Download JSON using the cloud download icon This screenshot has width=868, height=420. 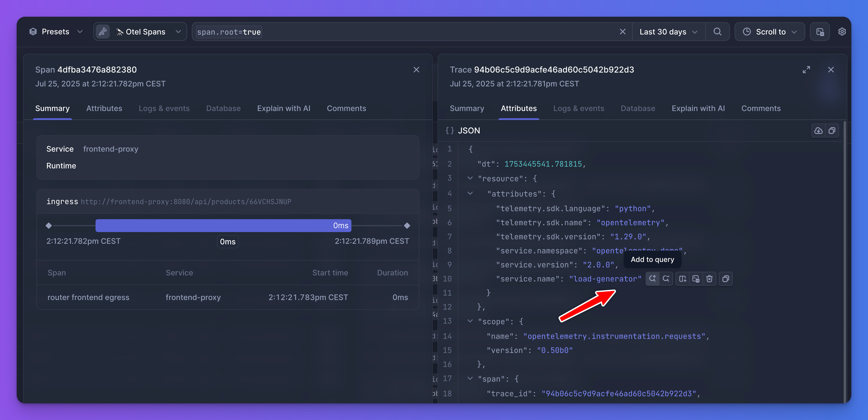click(x=819, y=131)
